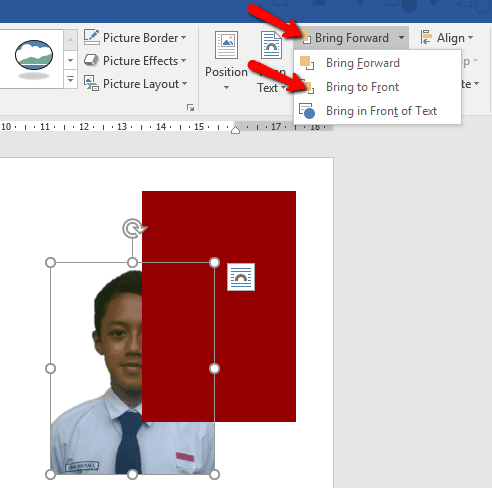Expand the Bring Forward dropdown arrow
The width and height of the screenshot is (492, 488).
pyautogui.click(x=402, y=37)
